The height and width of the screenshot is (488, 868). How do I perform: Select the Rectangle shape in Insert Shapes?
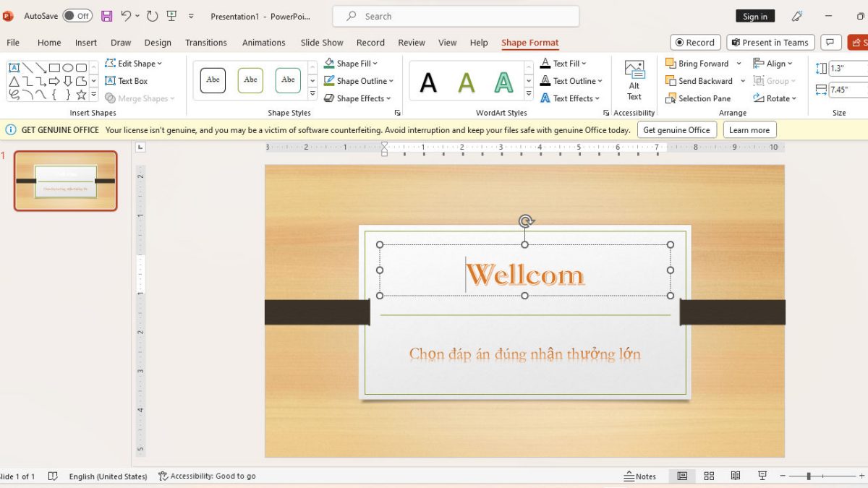coord(54,67)
